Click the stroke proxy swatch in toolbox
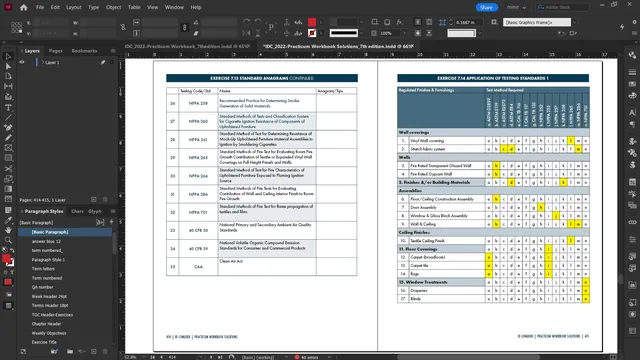The width and height of the screenshot is (640, 360). coord(11,263)
